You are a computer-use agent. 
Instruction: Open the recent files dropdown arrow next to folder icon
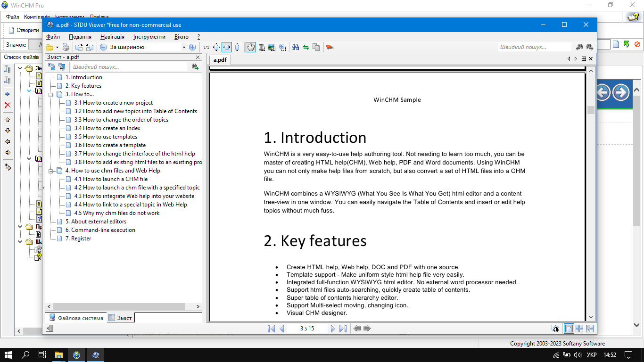click(x=57, y=47)
